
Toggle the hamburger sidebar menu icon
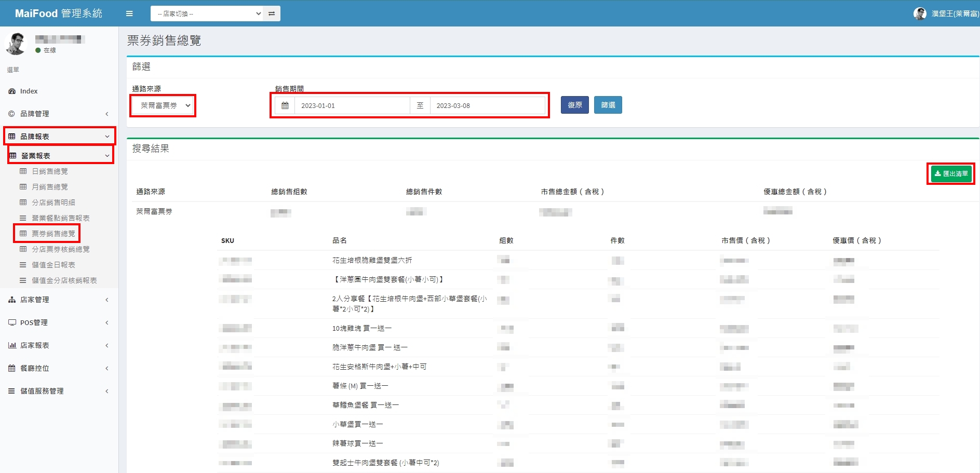pos(129,13)
